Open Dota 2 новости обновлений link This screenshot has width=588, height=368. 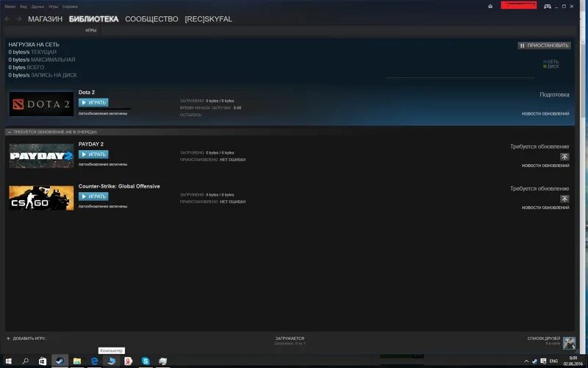[545, 113]
